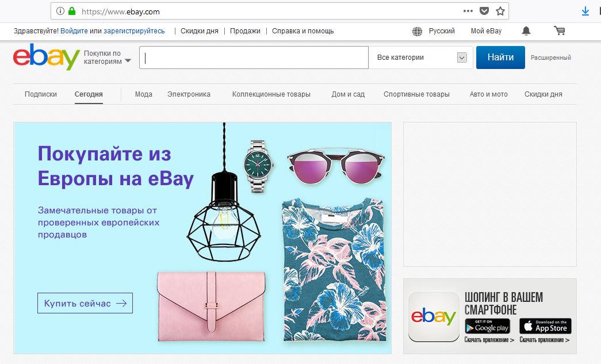
Task: Click the Купить сейчас button
Action: tap(85, 303)
